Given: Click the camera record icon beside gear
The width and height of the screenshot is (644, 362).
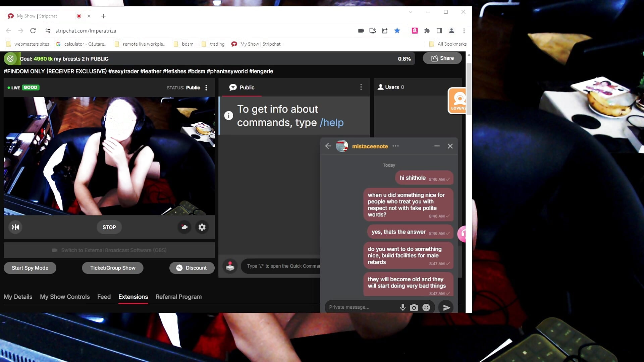Looking at the screenshot, I should click(x=184, y=227).
